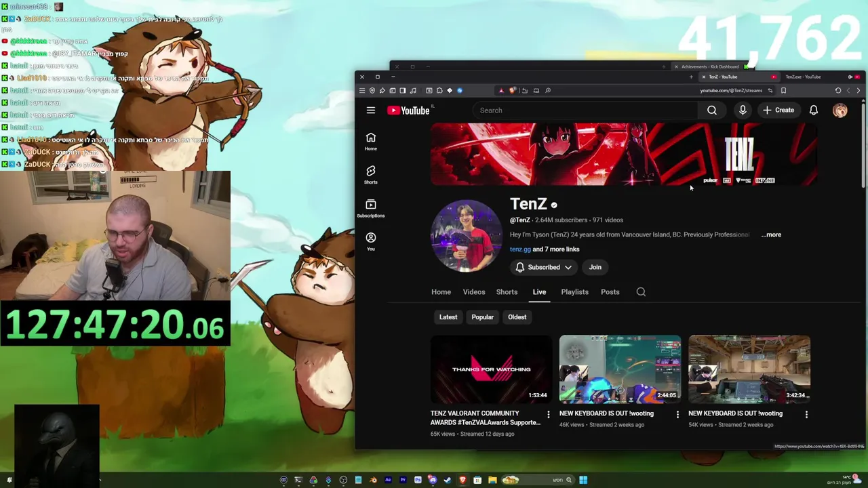Expand channel description with ...more

(771, 235)
